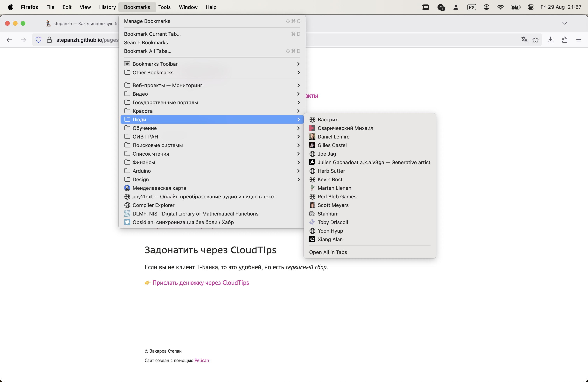
Task: Select Open All in Tabs
Action: point(370,252)
